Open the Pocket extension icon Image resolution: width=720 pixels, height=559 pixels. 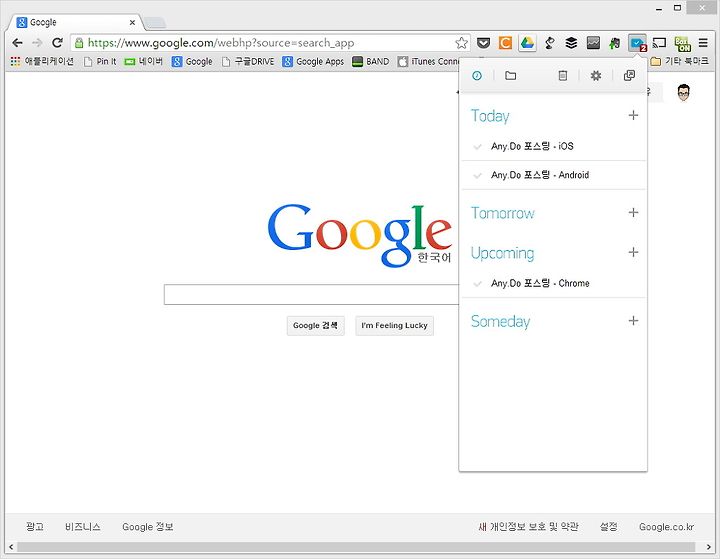point(484,43)
